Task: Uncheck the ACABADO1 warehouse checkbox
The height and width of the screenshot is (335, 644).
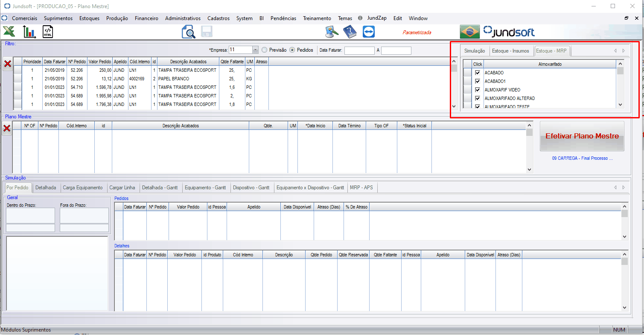Action: (478, 81)
